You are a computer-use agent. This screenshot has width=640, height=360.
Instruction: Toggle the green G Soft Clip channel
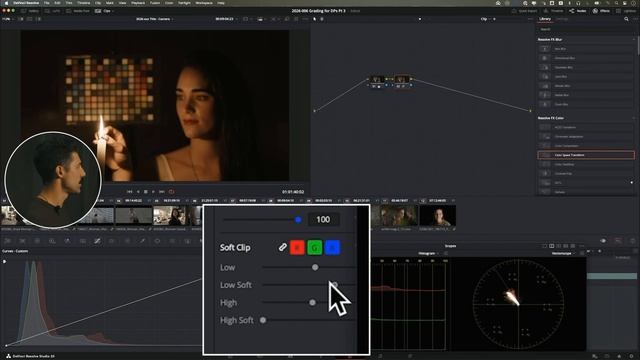coord(315,247)
